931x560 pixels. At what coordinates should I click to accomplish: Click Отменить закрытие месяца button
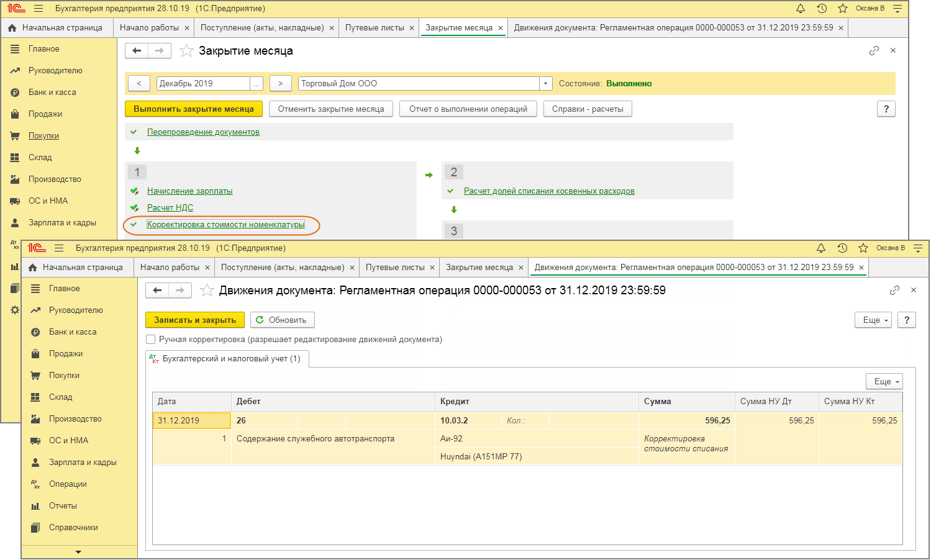(x=331, y=109)
